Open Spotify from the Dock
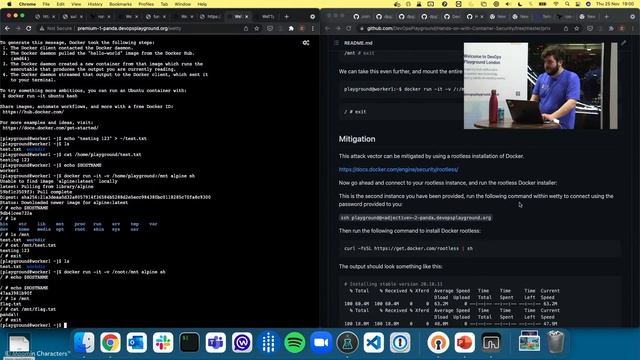This screenshot has width=640, height=360. [295, 342]
